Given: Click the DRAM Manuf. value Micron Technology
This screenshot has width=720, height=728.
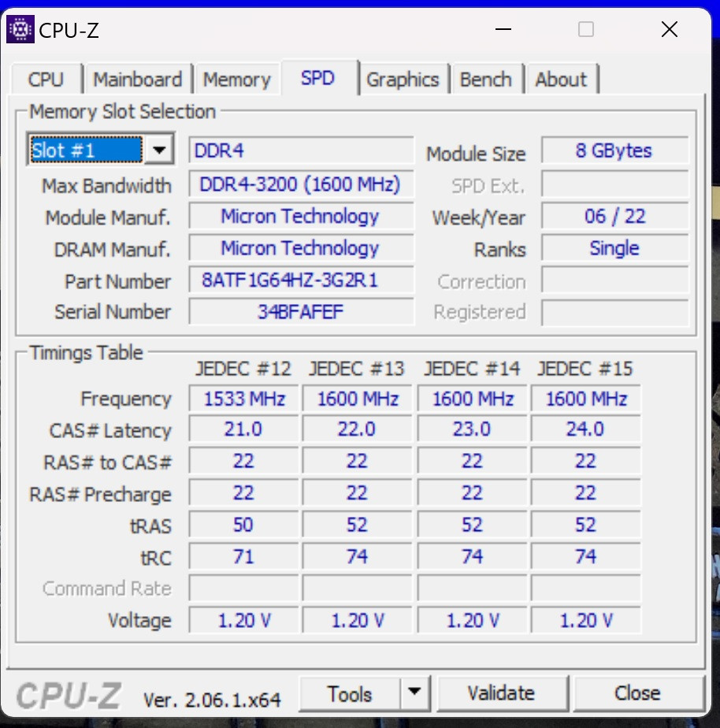Looking at the screenshot, I should [x=301, y=248].
